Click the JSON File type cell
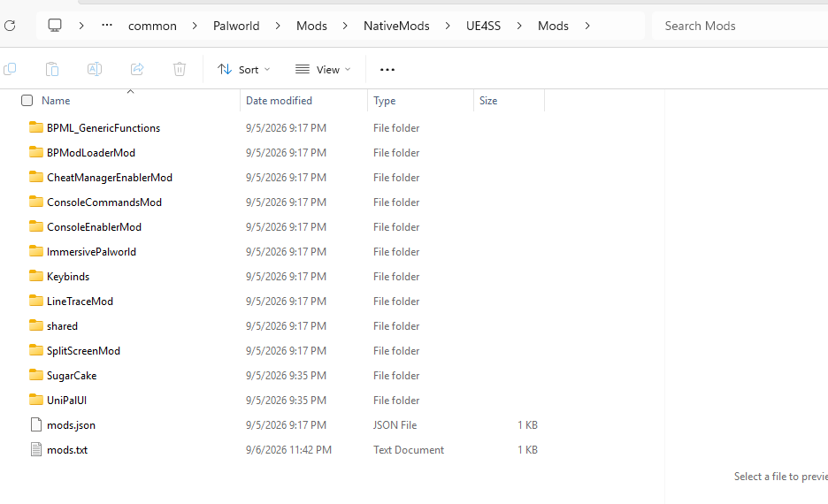Viewport: 828px width, 504px height. coord(395,425)
